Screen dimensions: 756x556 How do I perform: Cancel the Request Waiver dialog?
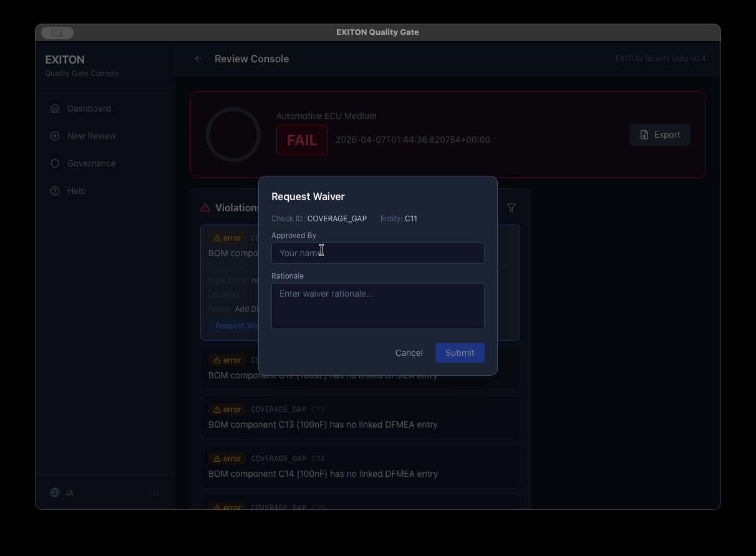click(x=409, y=353)
